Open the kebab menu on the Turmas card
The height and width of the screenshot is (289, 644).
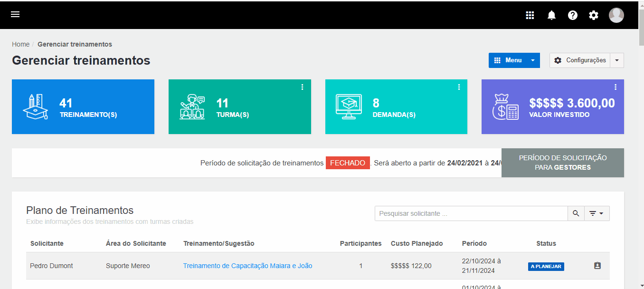click(302, 87)
